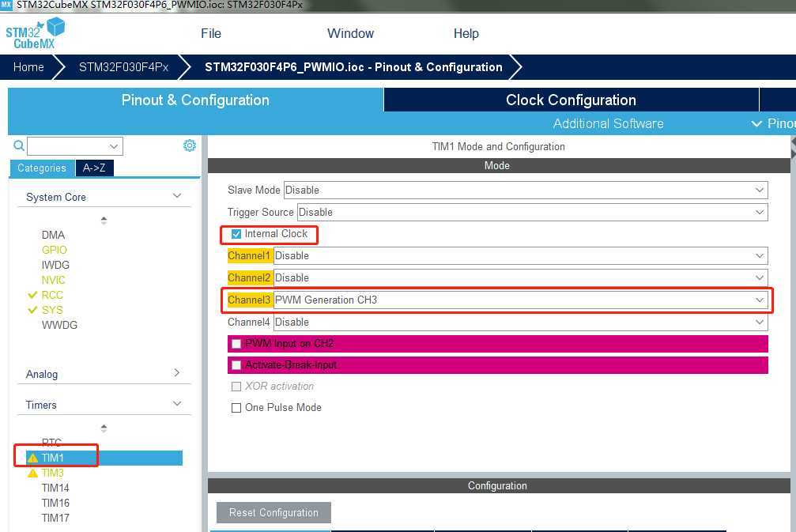Select RCC in System Core
Image resolution: width=796 pixels, height=532 pixels.
point(52,295)
